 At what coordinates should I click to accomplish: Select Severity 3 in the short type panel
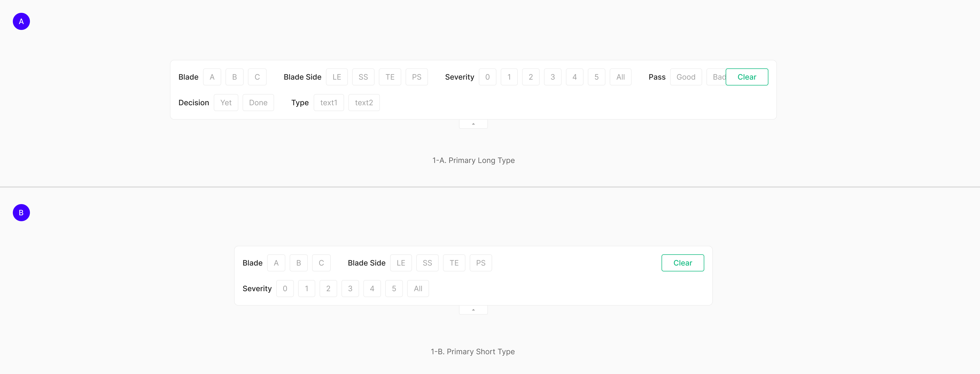[350, 289]
